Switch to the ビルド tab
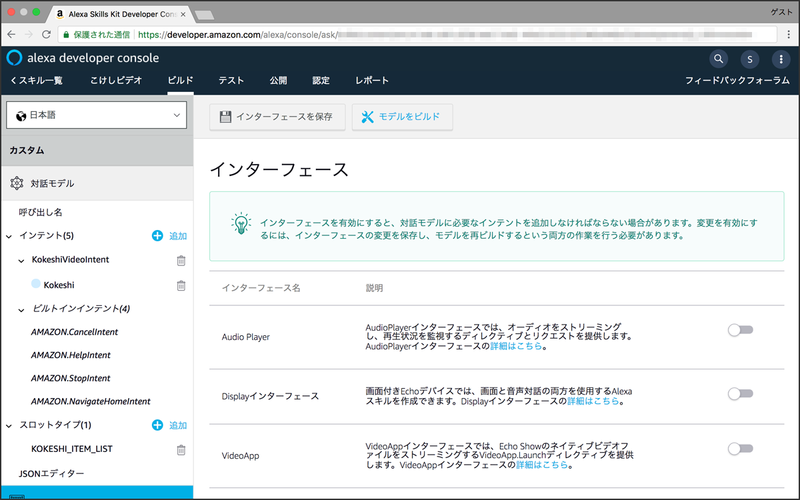Image resolution: width=800 pixels, height=500 pixels. tap(180, 80)
